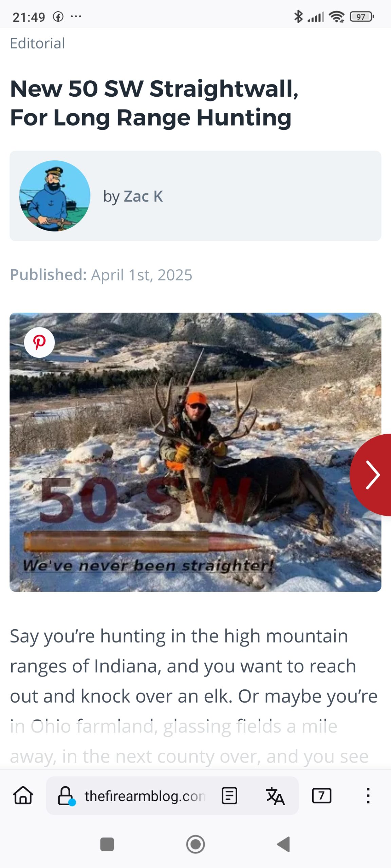Tap the Android back navigation button
The width and height of the screenshot is (391, 868).
(284, 844)
